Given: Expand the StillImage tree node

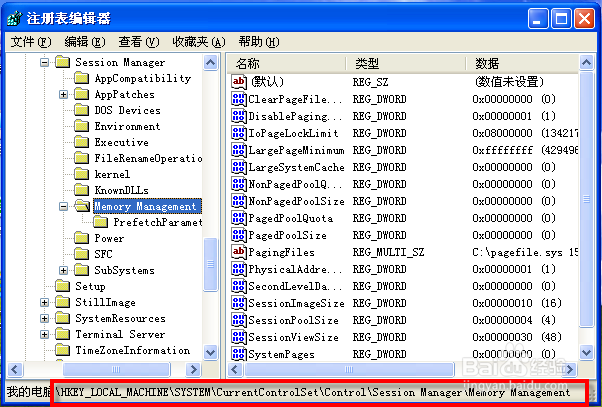Looking at the screenshot, I should tap(45, 303).
